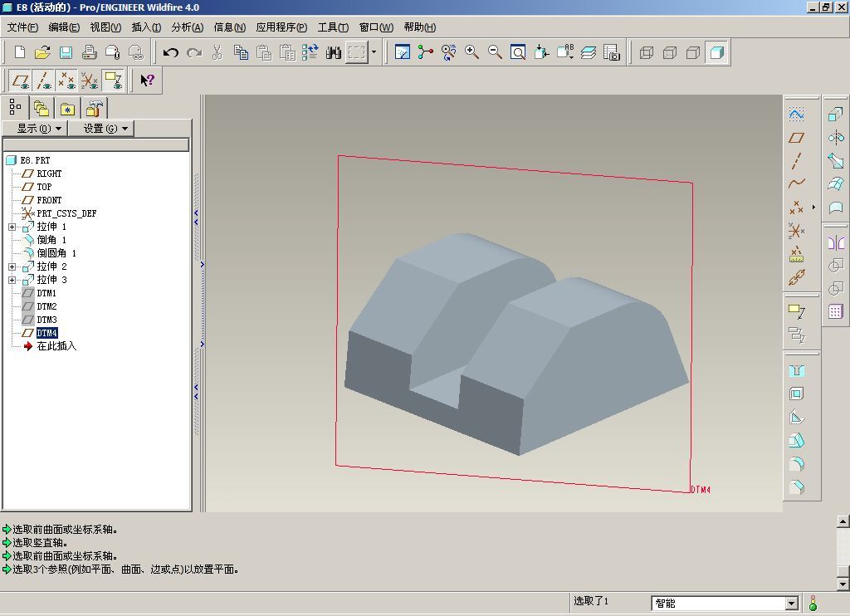Screen dimensions: 850x616
Task: Click the Repaint screen icon
Action: [x=403, y=52]
